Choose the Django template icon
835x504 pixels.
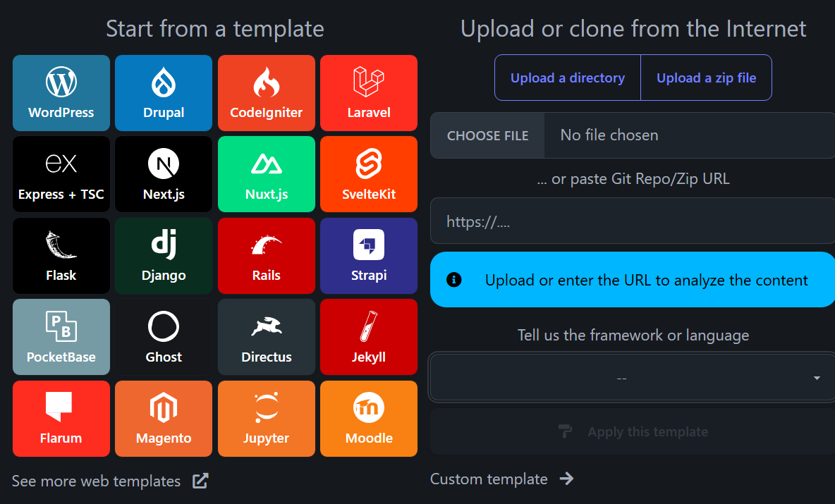point(164,245)
